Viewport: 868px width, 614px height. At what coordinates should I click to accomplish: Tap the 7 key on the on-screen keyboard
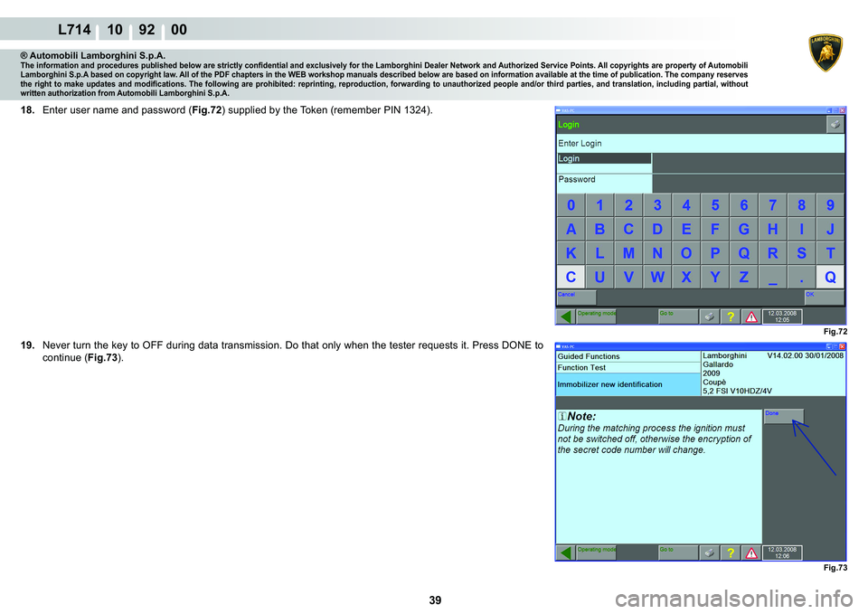pyautogui.click(x=773, y=205)
